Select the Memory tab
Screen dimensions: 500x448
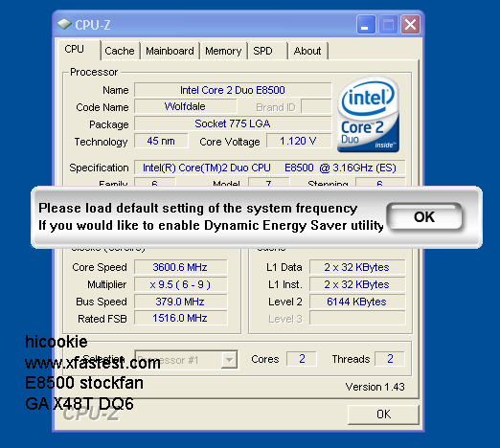(223, 51)
